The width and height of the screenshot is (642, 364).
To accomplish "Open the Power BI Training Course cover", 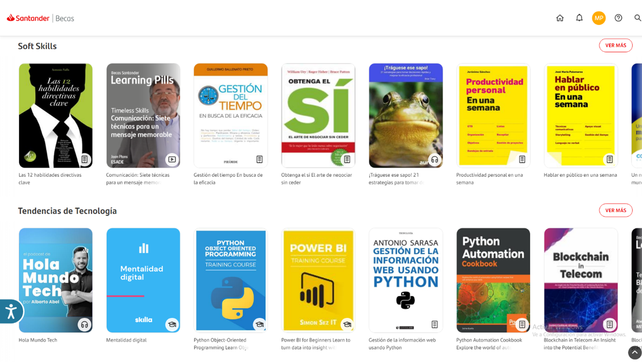I will [x=318, y=280].
